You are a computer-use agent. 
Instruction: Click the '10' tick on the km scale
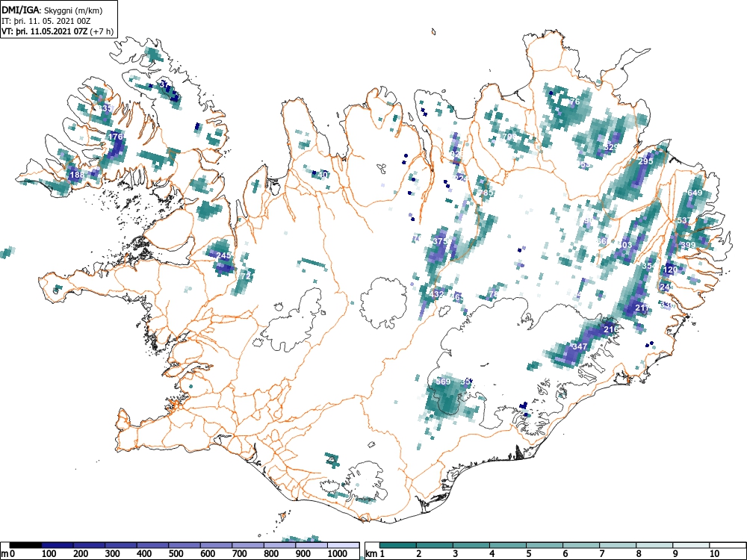point(714,553)
